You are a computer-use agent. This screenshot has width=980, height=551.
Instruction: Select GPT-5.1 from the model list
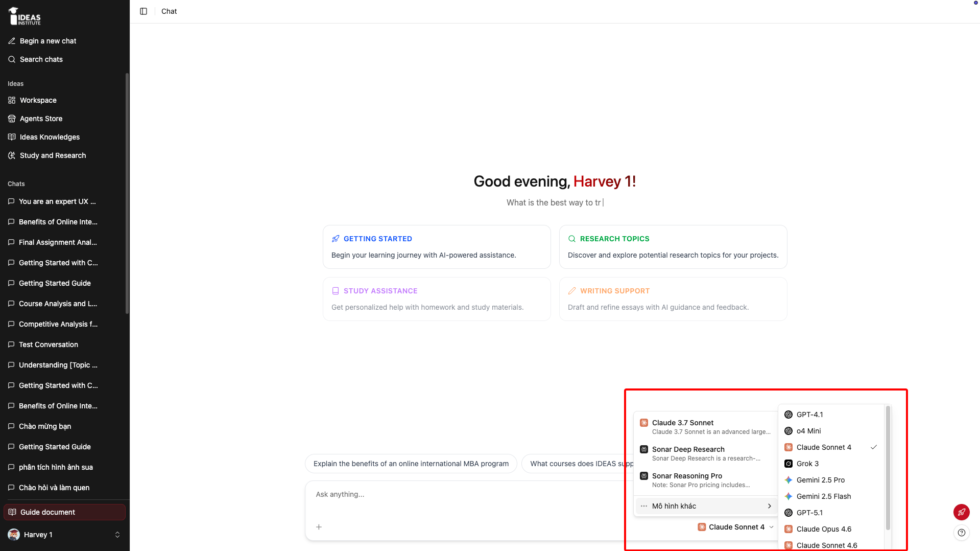coord(831,513)
